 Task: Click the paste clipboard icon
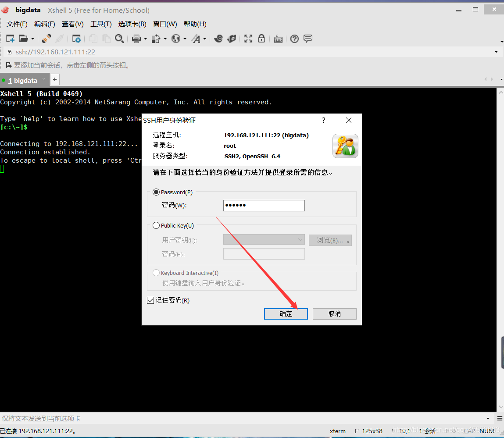pos(106,39)
